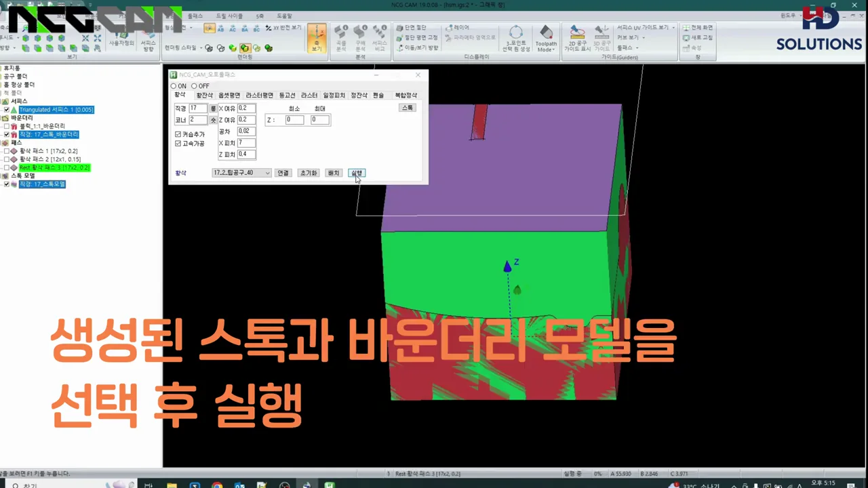Viewport: 868px width, 488px height.
Task: Click the 직경 input field
Action: coord(199,108)
